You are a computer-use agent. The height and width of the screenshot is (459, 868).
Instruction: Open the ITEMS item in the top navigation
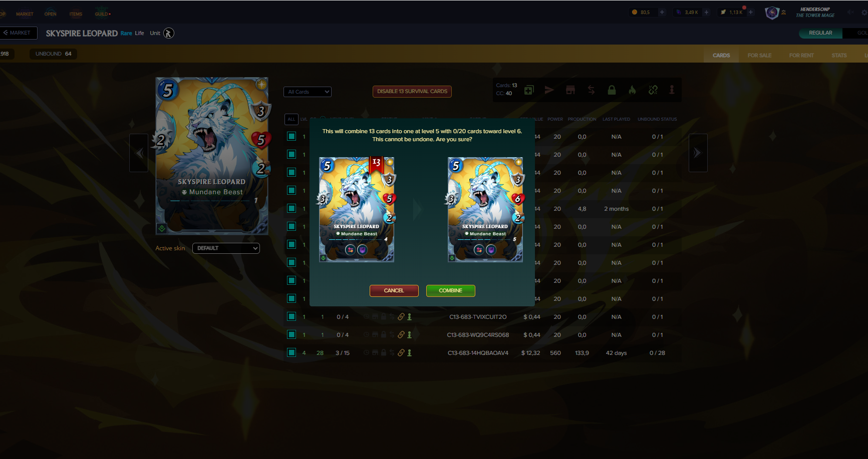coord(76,14)
